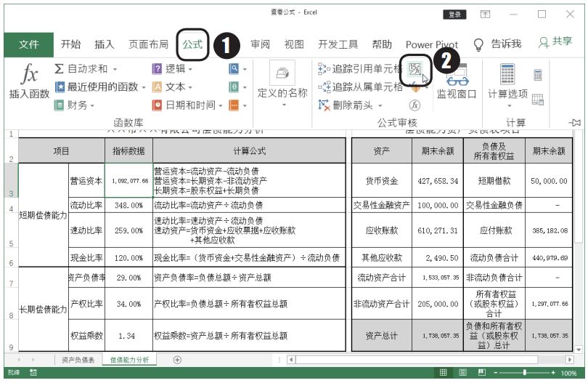Click the 定义的名称 icon

click(282, 73)
